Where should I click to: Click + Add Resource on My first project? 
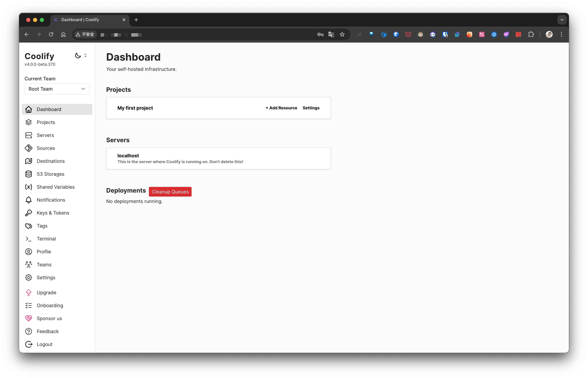tap(281, 108)
